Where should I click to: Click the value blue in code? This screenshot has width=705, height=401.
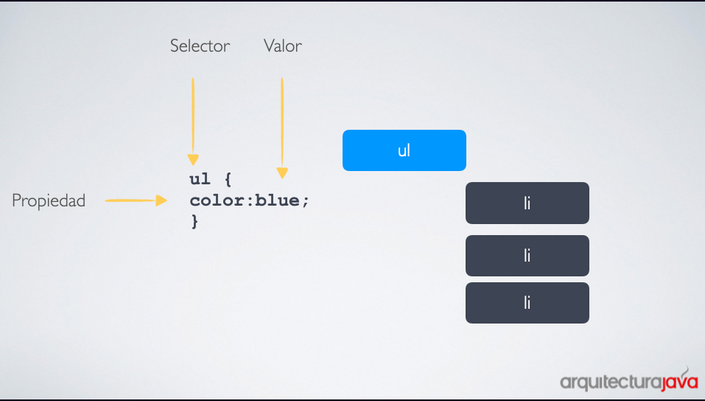pos(277,200)
